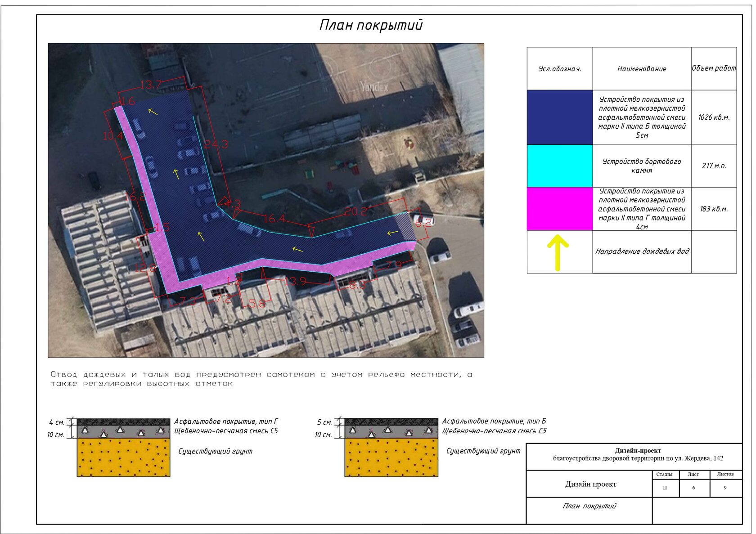Click the '10.4' dimension on the plan

coord(112,136)
